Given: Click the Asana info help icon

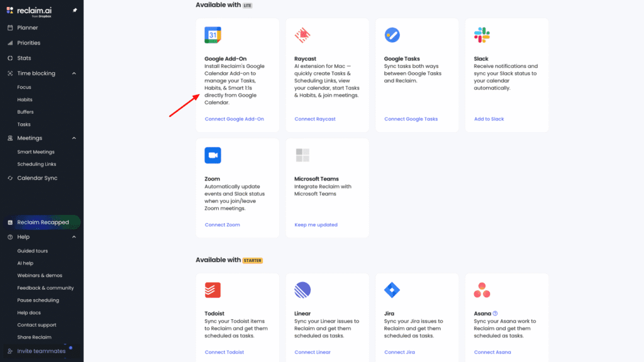Looking at the screenshot, I should (x=496, y=314).
